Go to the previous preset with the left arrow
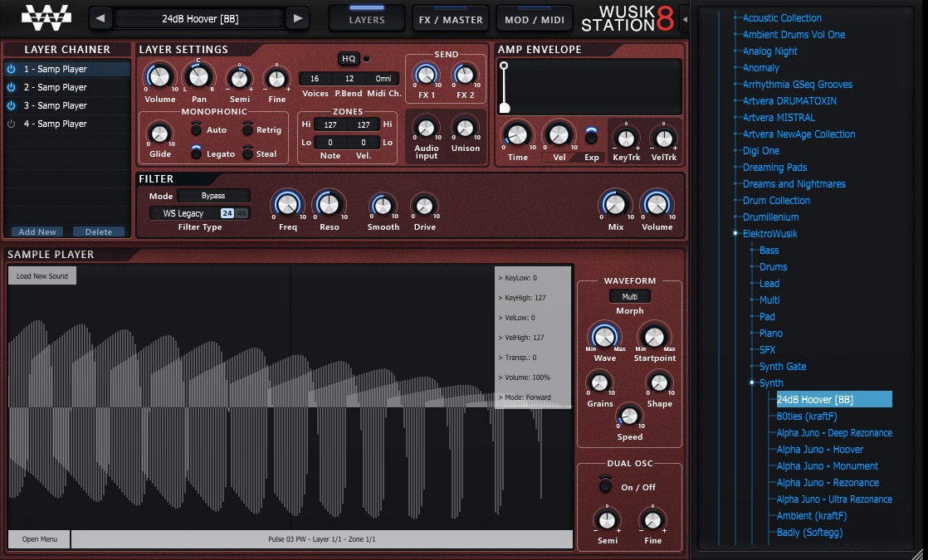 [x=100, y=18]
